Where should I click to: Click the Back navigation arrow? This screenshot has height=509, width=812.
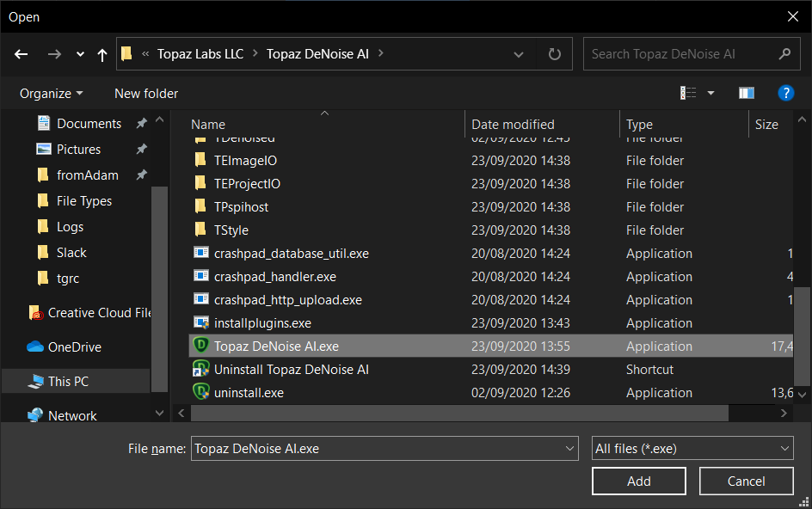tap(22, 54)
